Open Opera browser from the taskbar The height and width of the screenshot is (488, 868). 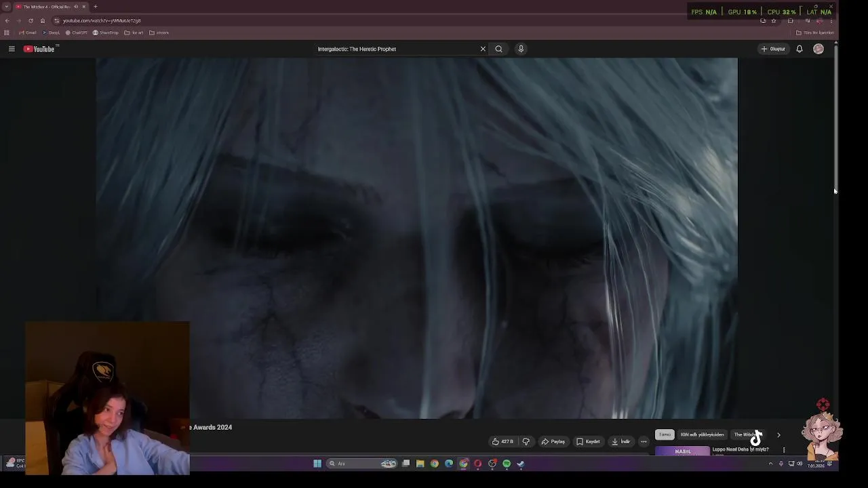pos(477,464)
